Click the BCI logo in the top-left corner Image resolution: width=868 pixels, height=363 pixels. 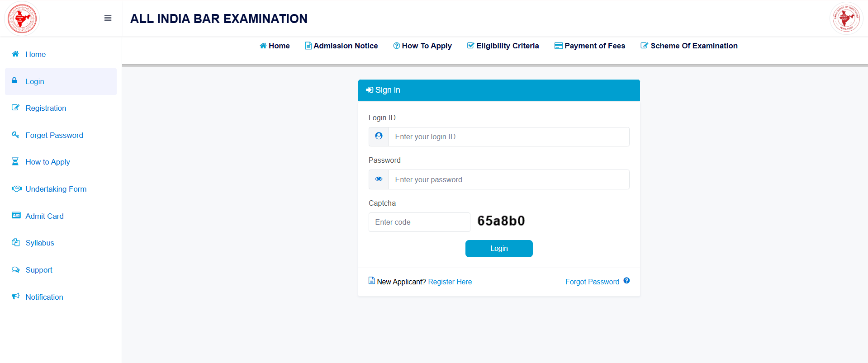click(x=21, y=18)
